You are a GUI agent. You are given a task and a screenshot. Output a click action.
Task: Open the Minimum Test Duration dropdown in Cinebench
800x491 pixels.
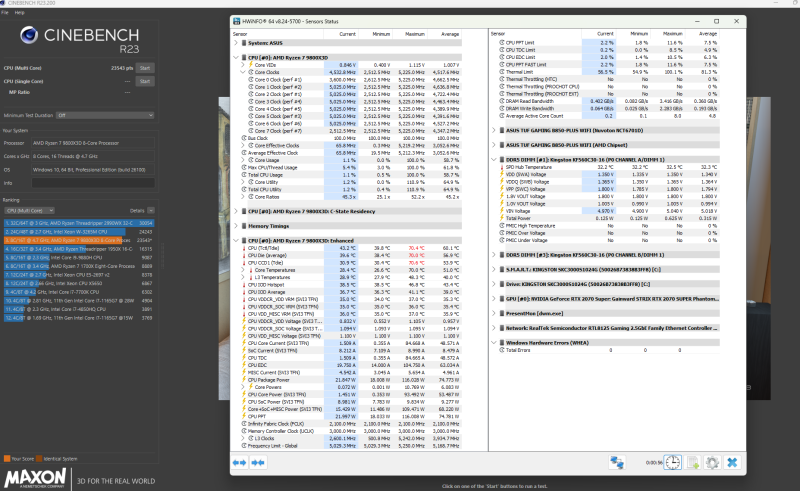coord(105,115)
